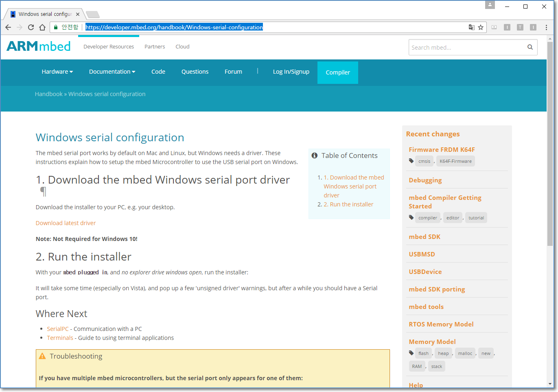Click the translate page icon in address bar
This screenshot has height=392, width=558.
click(471, 27)
